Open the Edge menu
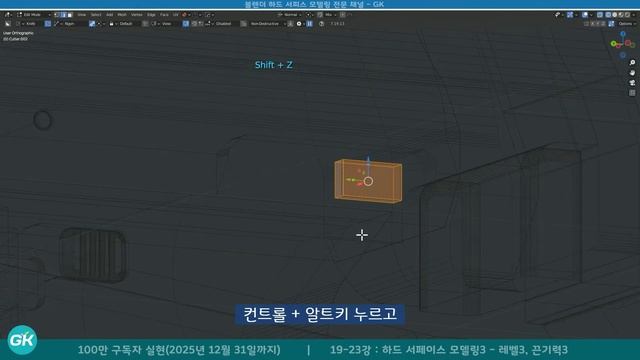This screenshot has width=640, height=360. (x=151, y=15)
